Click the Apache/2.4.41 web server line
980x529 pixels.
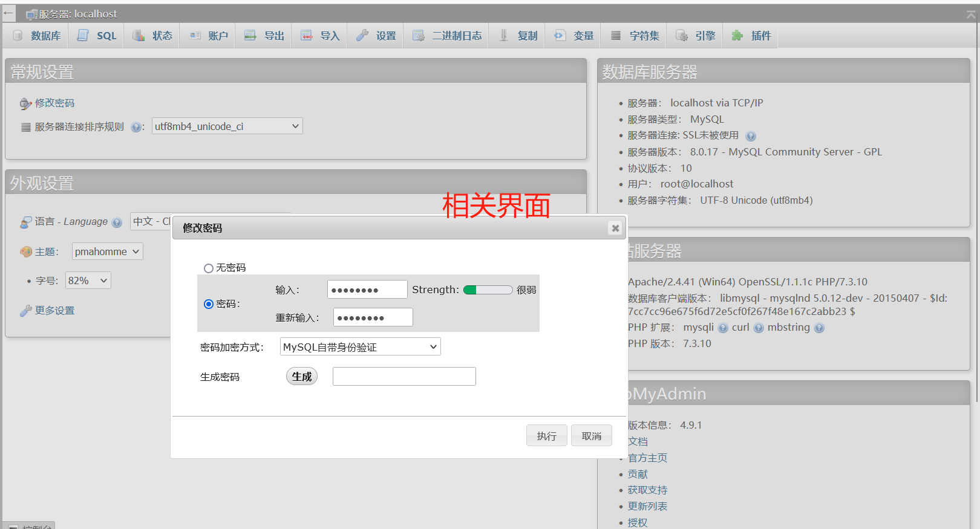(x=748, y=282)
